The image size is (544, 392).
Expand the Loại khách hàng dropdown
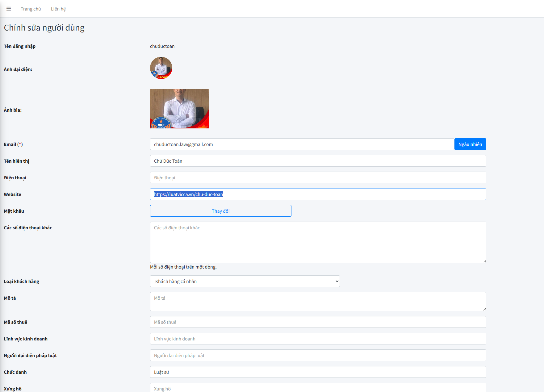(x=245, y=281)
